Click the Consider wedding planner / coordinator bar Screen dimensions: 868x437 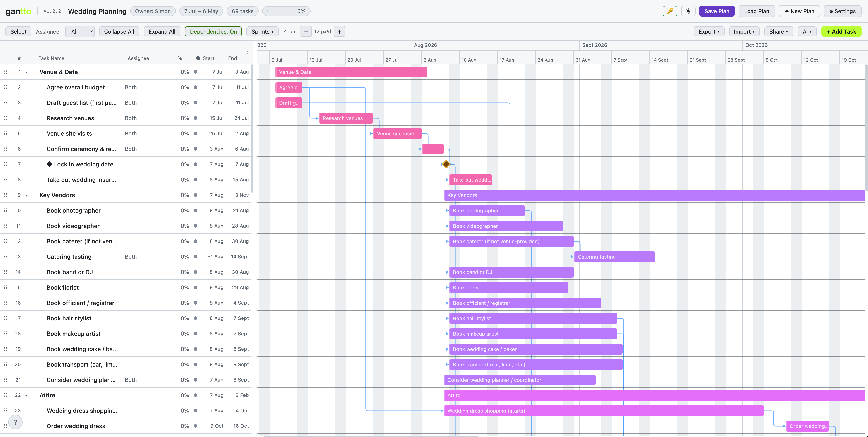tap(519, 380)
